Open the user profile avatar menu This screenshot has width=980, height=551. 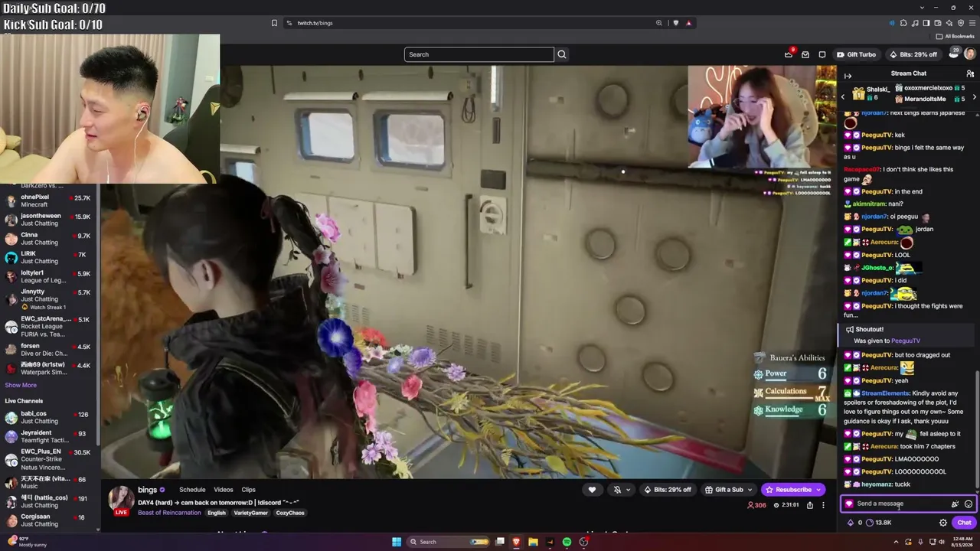click(x=970, y=54)
